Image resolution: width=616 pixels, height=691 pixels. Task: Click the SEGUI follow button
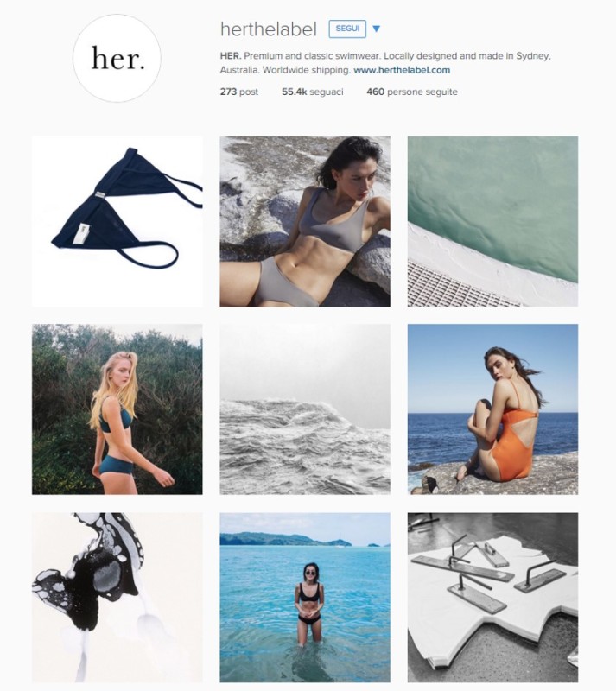coord(347,29)
